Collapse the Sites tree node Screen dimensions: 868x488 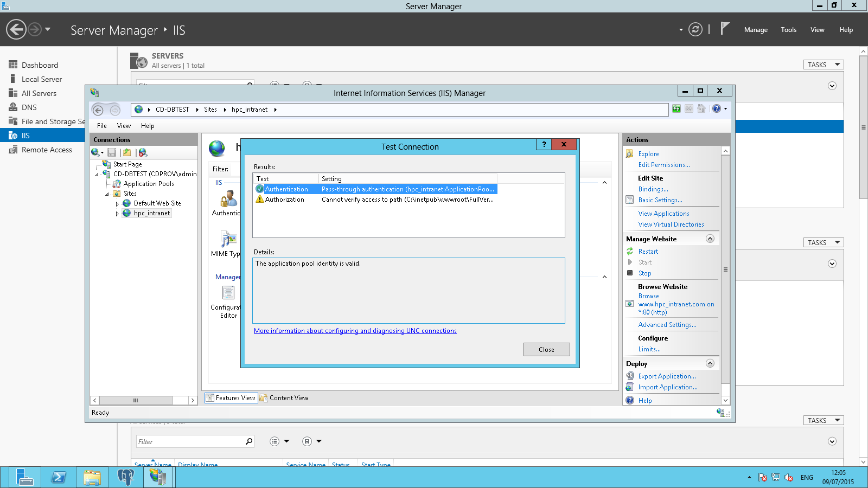coord(107,194)
